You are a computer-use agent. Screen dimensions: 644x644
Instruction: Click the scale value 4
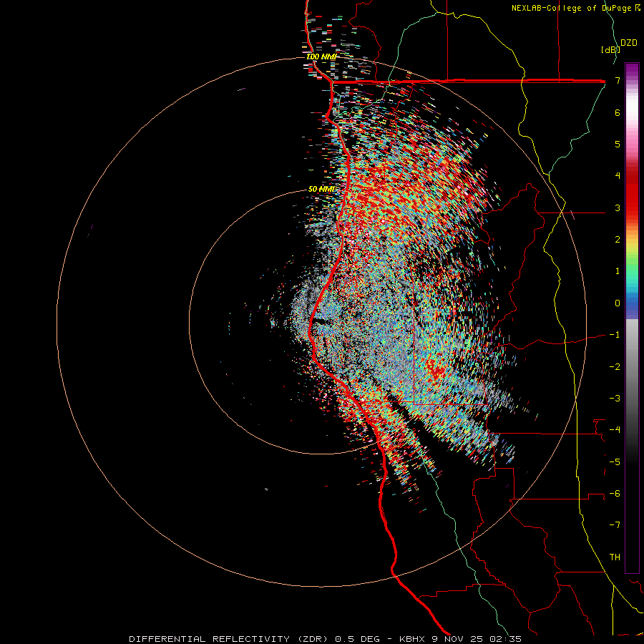pyautogui.click(x=618, y=176)
